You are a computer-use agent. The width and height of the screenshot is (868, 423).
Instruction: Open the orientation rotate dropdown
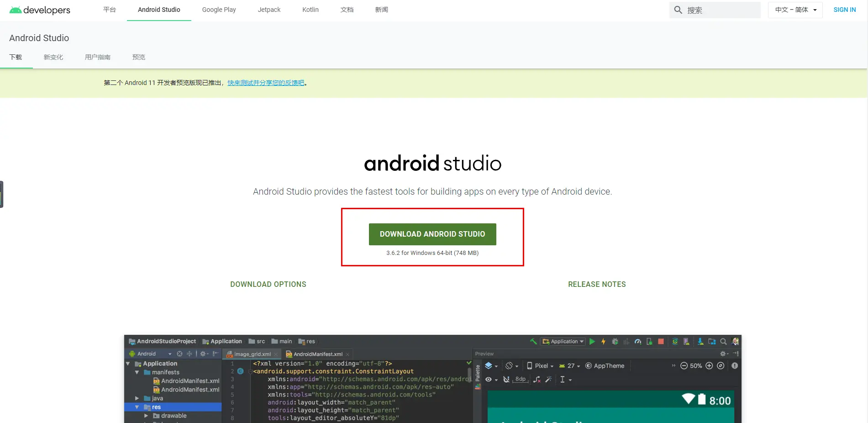[512, 365]
